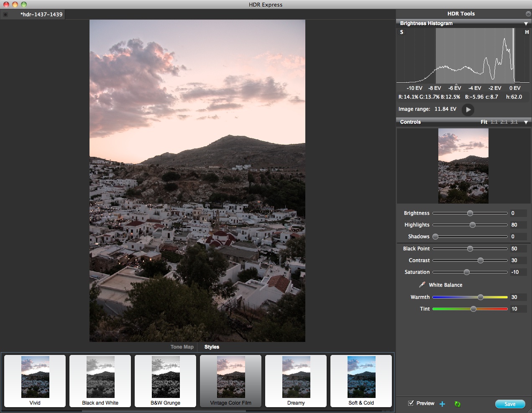Apply the Vivid style preset
Viewport: 532px width, 413px height.
(35, 381)
